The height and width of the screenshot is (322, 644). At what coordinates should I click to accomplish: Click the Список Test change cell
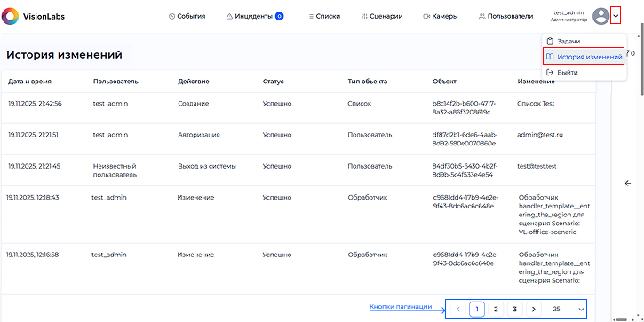[x=536, y=104]
